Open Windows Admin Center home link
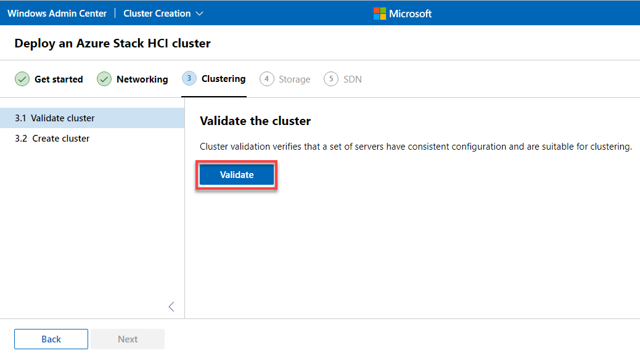 (57, 14)
